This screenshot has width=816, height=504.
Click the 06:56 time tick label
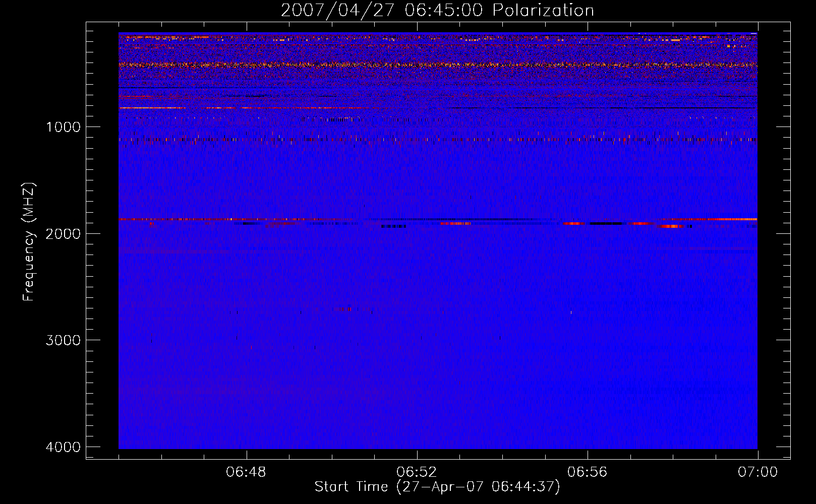click(x=587, y=472)
